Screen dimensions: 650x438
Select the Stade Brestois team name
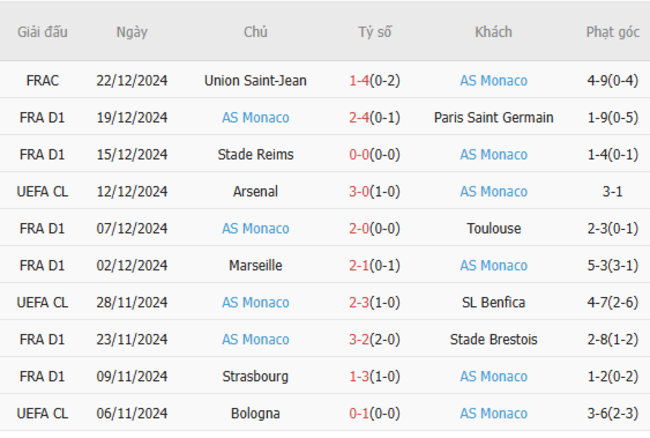pos(493,339)
